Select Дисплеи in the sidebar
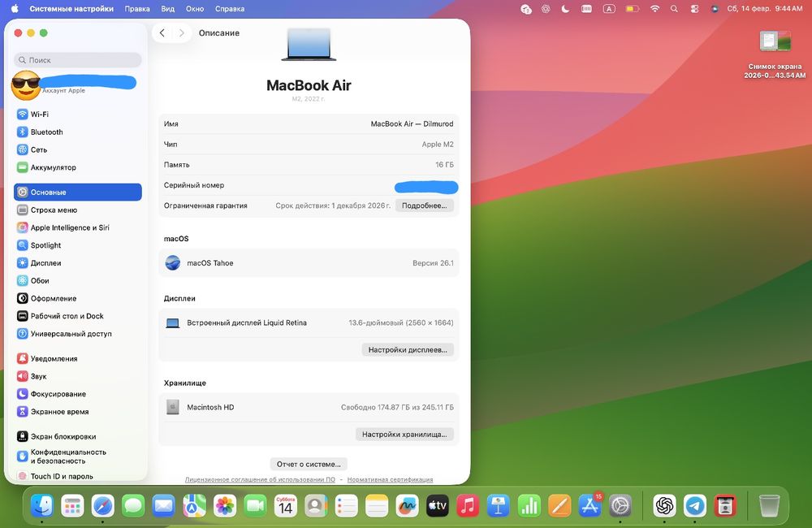 click(x=78, y=262)
